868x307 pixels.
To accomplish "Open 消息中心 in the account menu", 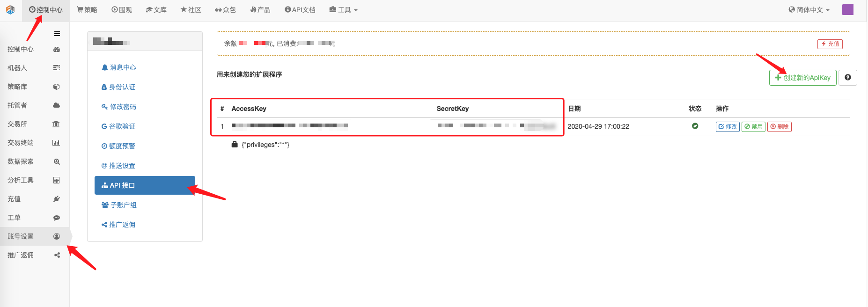I will click(x=119, y=67).
